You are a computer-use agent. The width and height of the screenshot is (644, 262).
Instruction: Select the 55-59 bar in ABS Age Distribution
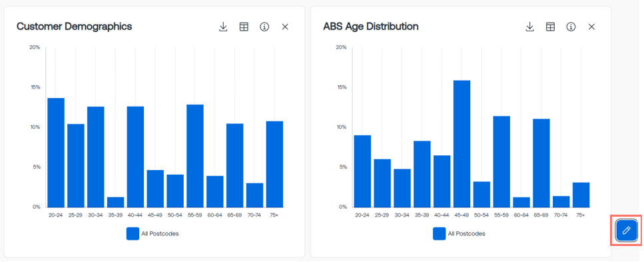pyautogui.click(x=501, y=161)
